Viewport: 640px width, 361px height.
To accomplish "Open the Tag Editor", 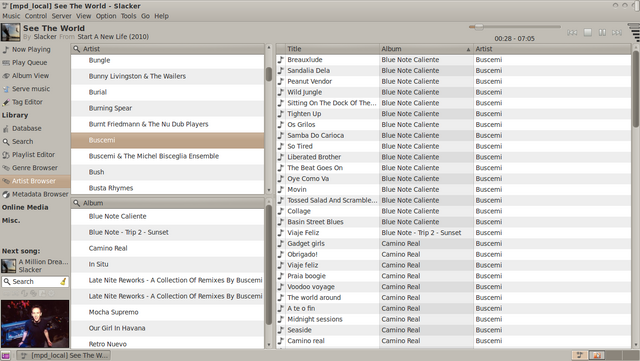I will coord(27,102).
